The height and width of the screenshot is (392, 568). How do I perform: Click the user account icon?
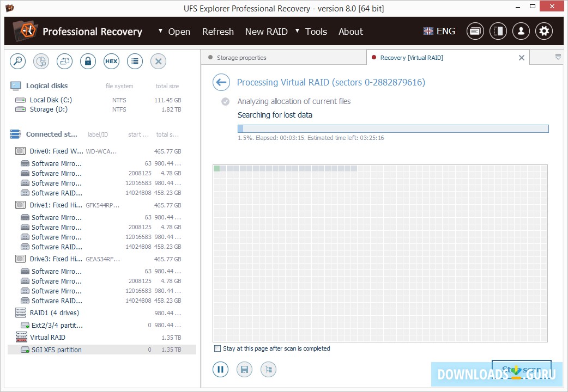pyautogui.click(x=521, y=32)
